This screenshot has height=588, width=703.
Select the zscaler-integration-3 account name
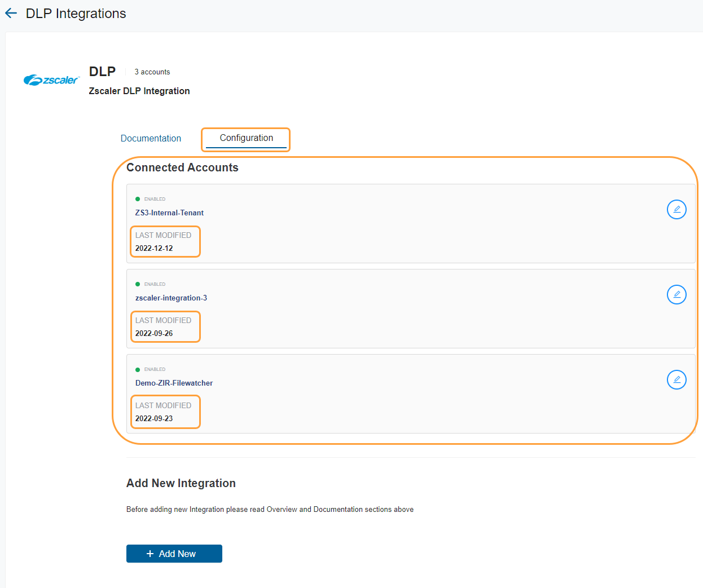pyautogui.click(x=171, y=298)
